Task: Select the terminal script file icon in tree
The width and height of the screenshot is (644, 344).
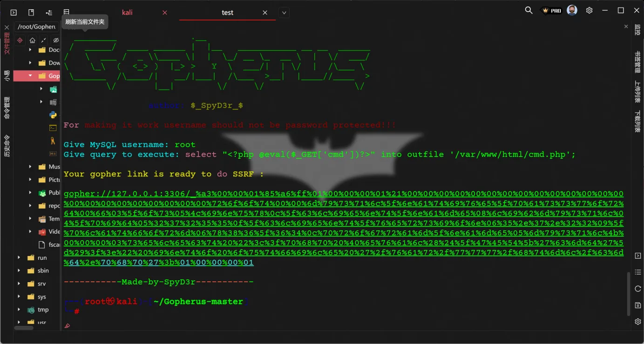Action: click(53, 128)
